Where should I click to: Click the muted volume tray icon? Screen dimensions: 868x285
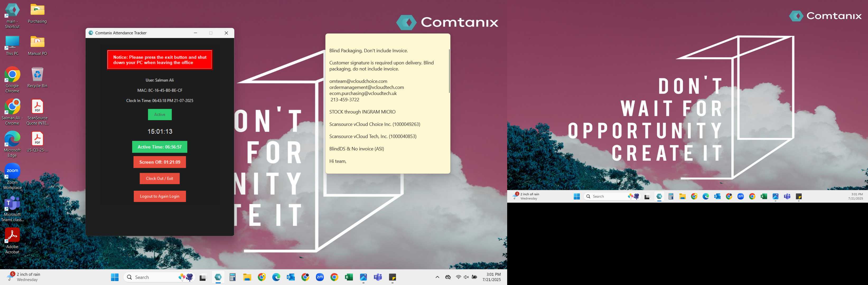pos(466,277)
